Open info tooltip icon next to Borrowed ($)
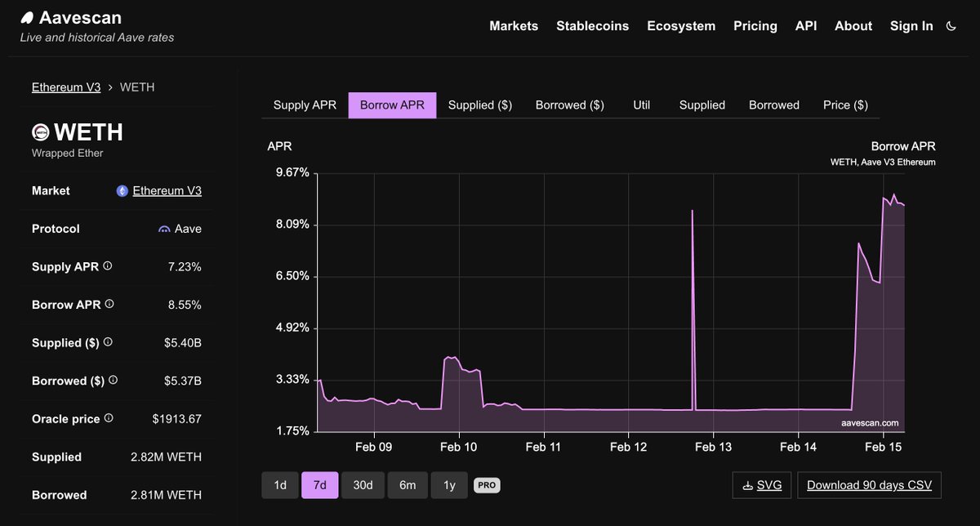 [114, 380]
